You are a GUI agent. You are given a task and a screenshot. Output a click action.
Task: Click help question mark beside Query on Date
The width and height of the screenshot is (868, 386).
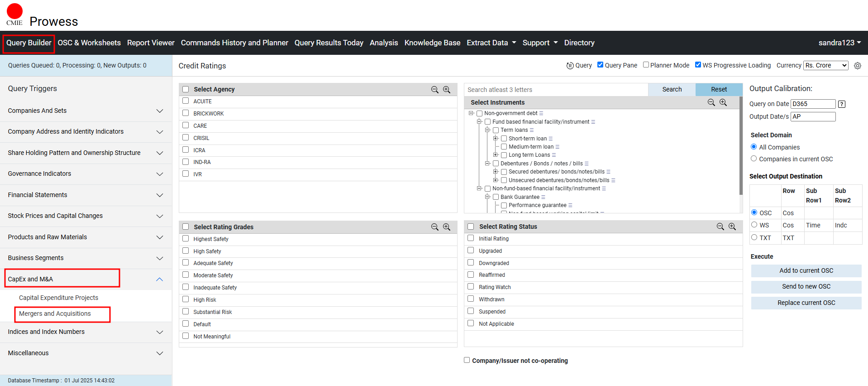pyautogui.click(x=841, y=104)
